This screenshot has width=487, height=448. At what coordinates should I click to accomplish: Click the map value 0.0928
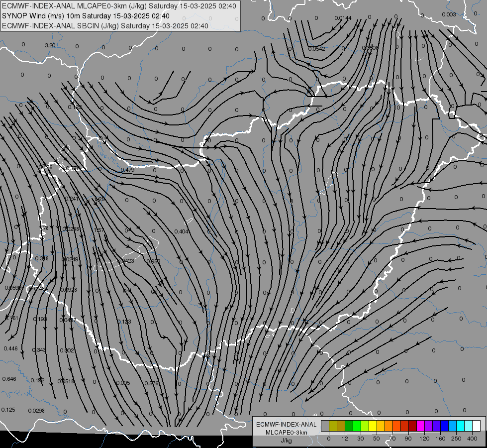tap(69, 290)
